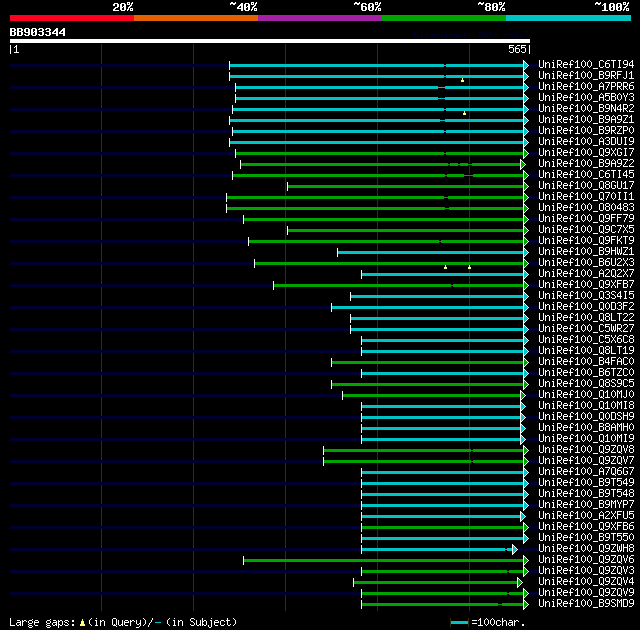
Task: Select UniRef100_A7Q6G7 label
Action: [x=586, y=472]
